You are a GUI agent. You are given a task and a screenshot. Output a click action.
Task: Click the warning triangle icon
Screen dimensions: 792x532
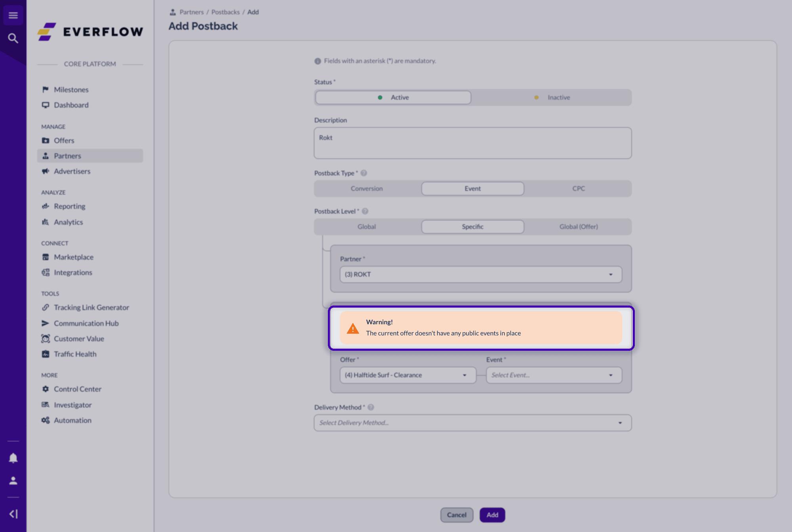tap(352, 329)
